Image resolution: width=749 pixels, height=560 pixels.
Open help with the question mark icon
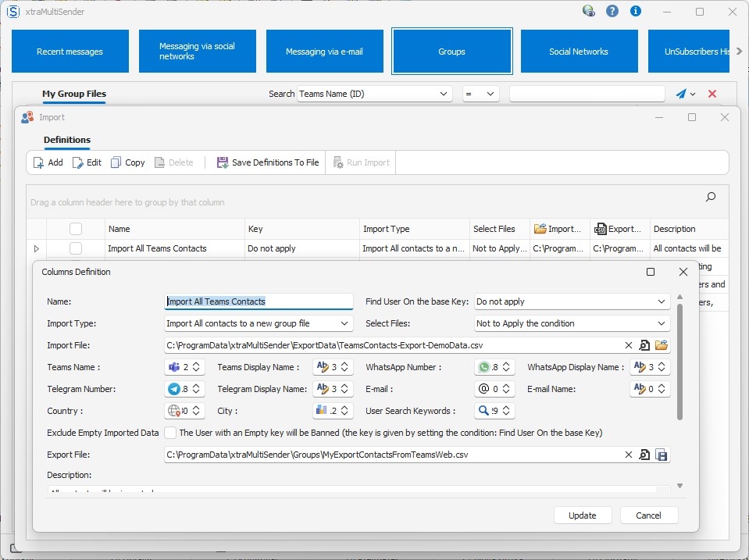[612, 11]
